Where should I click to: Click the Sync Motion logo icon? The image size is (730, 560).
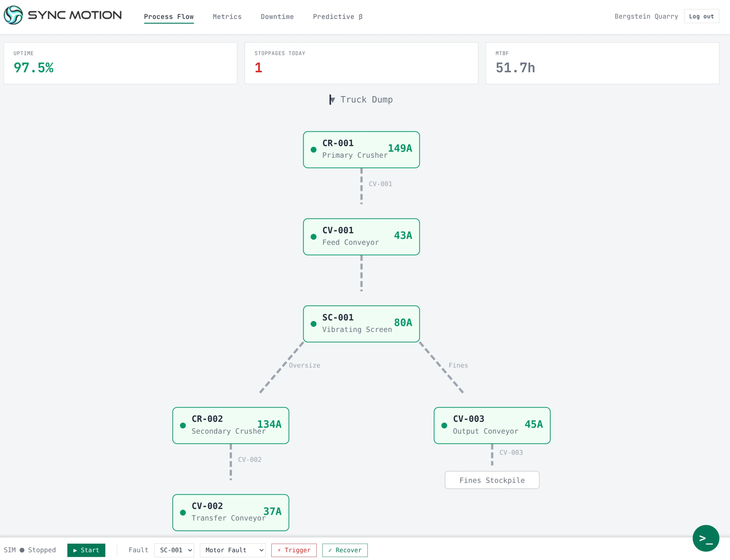[13, 15]
